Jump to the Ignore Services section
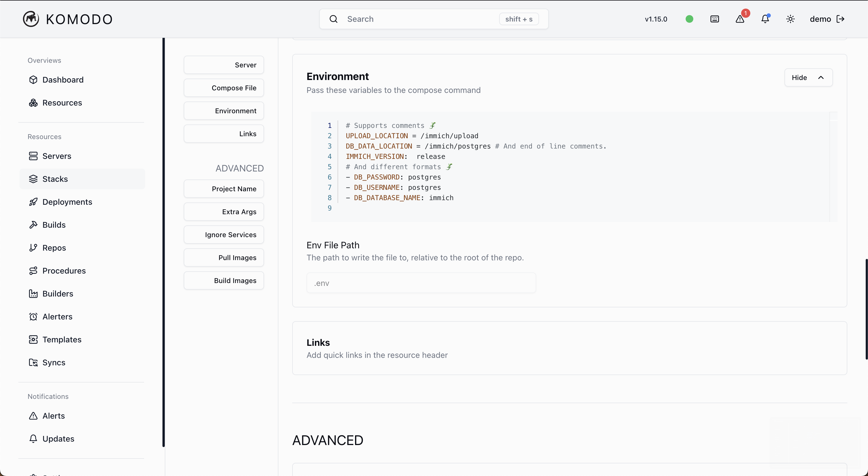The width and height of the screenshot is (868, 476). tap(224, 235)
